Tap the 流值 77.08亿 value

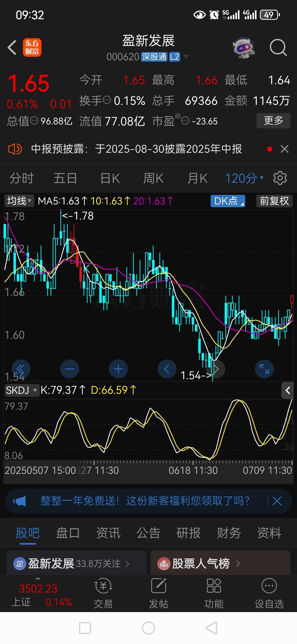[x=125, y=121]
